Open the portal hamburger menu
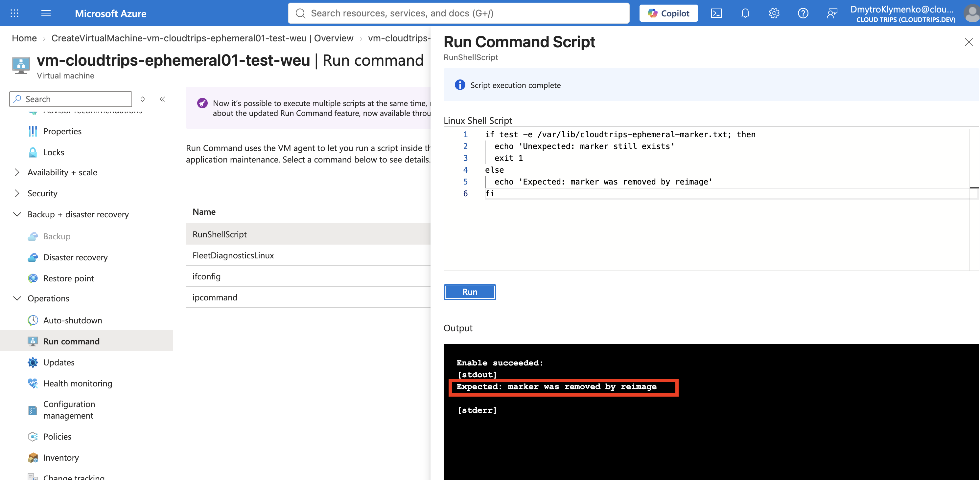Image resolution: width=980 pixels, height=480 pixels. [x=46, y=13]
